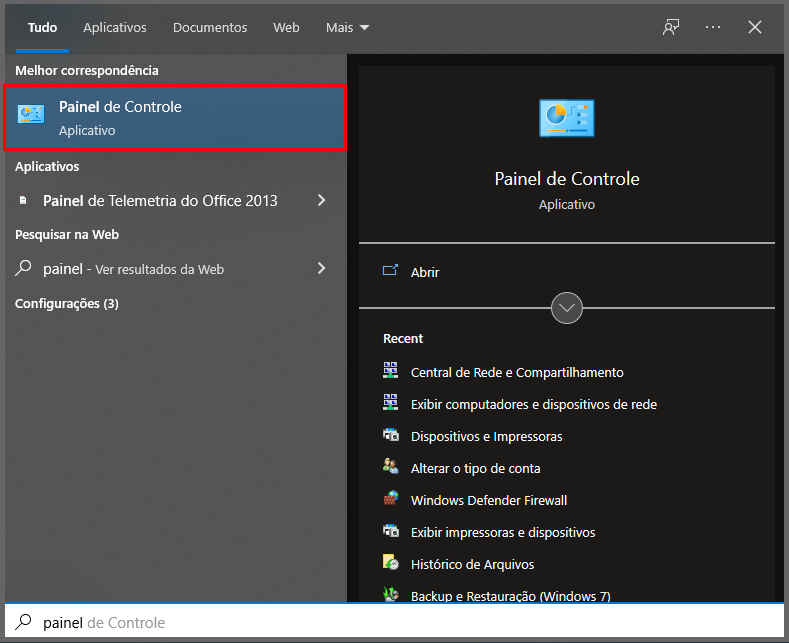Open Exibir impressoras e dispositivos

tap(503, 532)
